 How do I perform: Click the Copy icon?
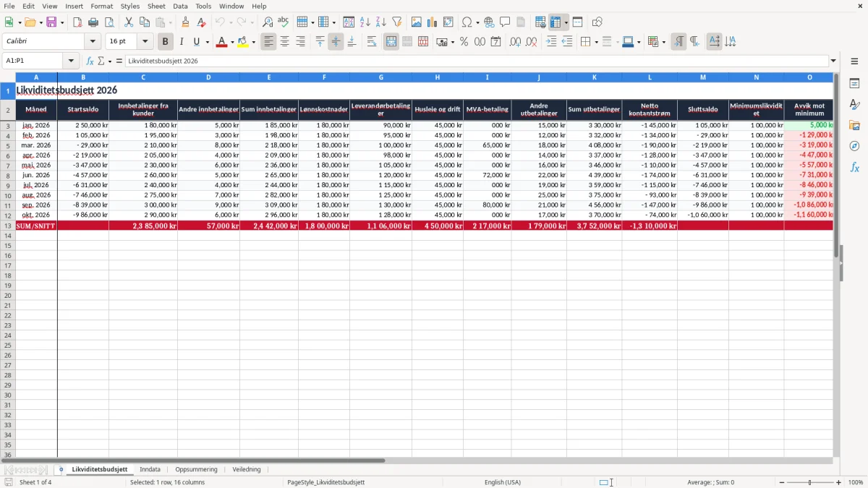[145, 22]
